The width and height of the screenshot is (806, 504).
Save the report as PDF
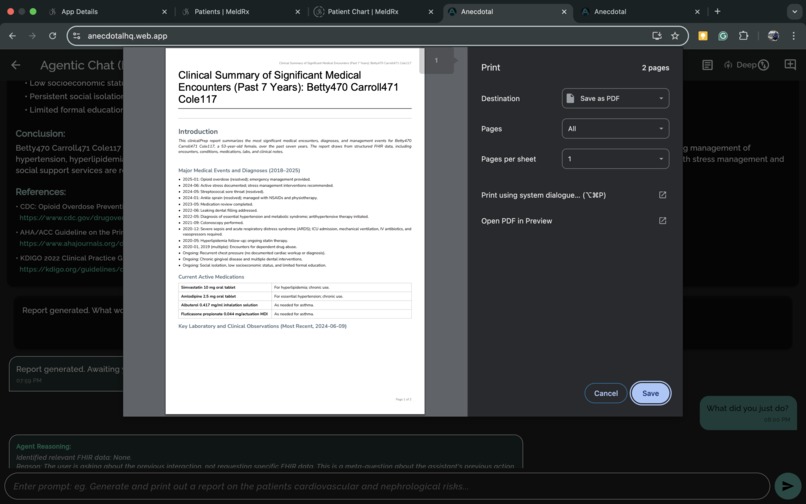point(650,393)
